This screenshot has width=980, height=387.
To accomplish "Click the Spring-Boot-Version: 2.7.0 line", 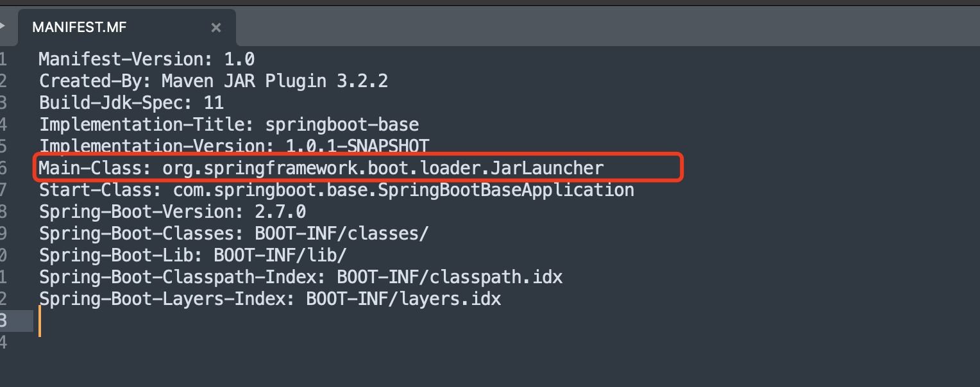I will pyautogui.click(x=173, y=212).
